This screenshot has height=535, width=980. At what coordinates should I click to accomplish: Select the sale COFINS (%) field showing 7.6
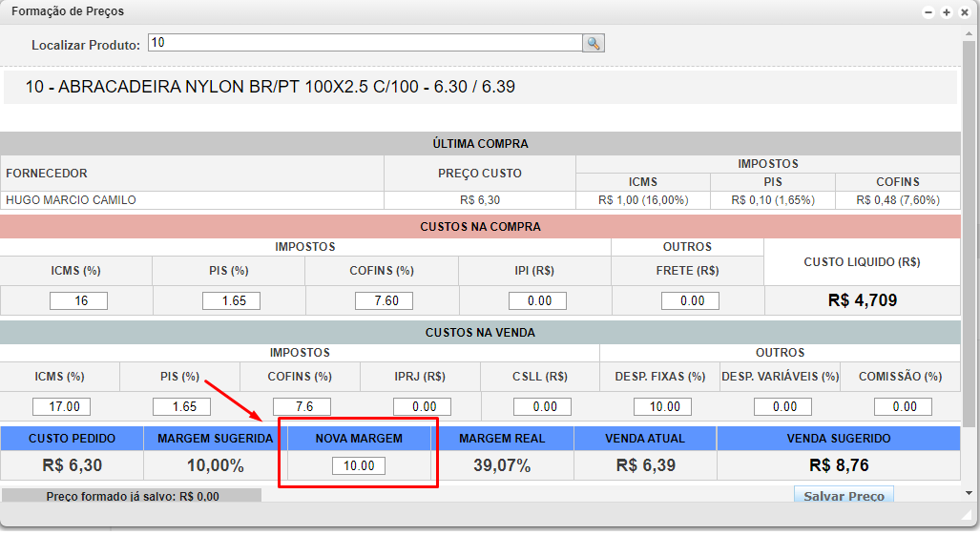click(x=302, y=406)
